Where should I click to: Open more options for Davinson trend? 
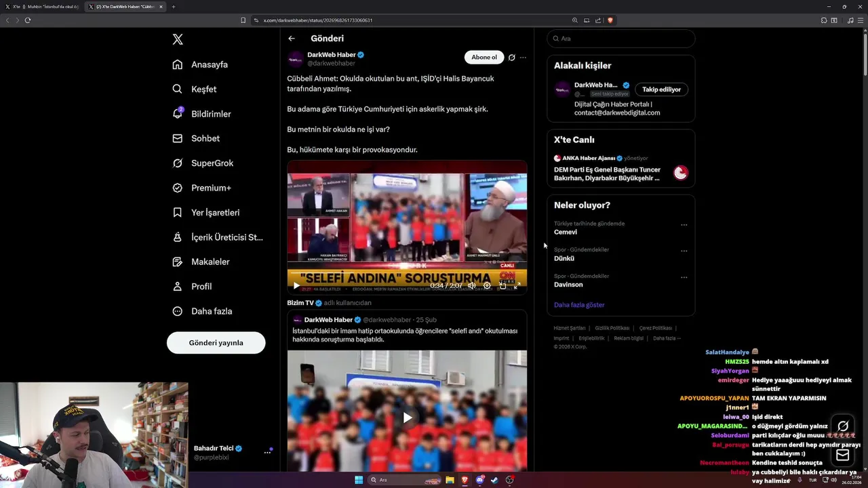pos(684,277)
